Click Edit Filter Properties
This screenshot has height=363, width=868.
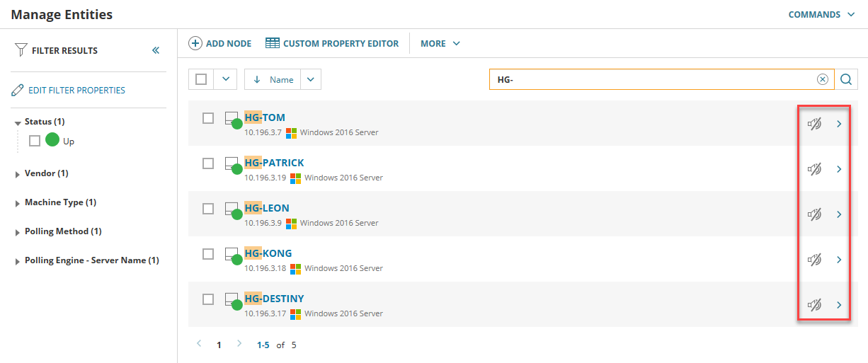(76, 90)
